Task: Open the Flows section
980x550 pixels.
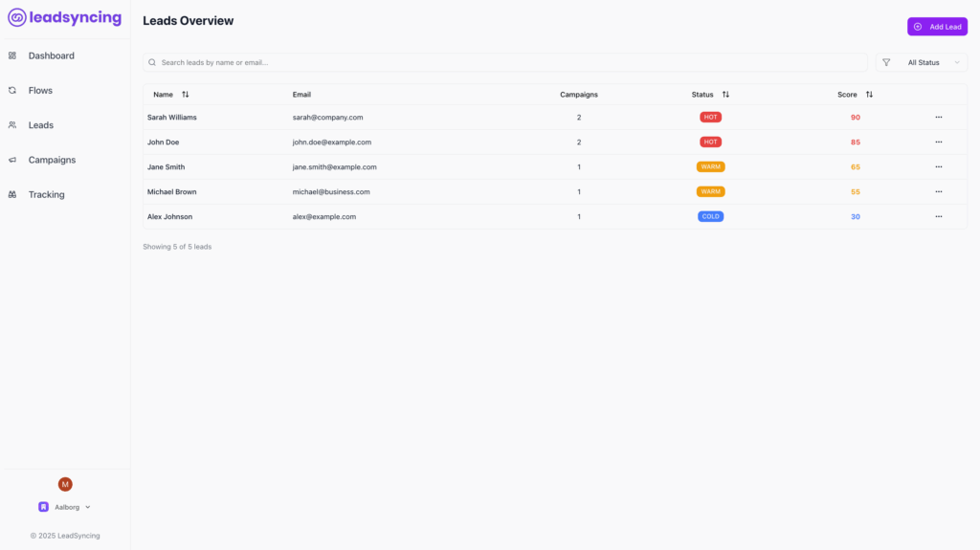Action: pos(40,91)
